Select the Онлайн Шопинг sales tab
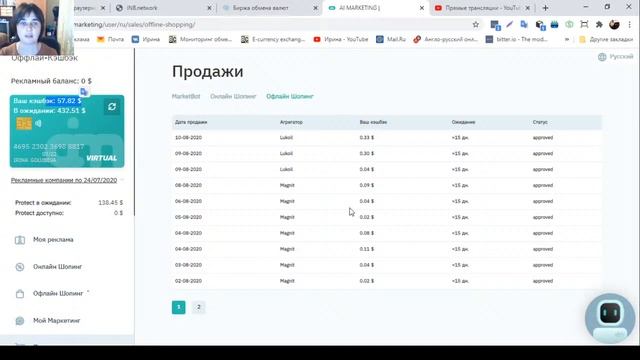640x360 pixels. (x=233, y=96)
